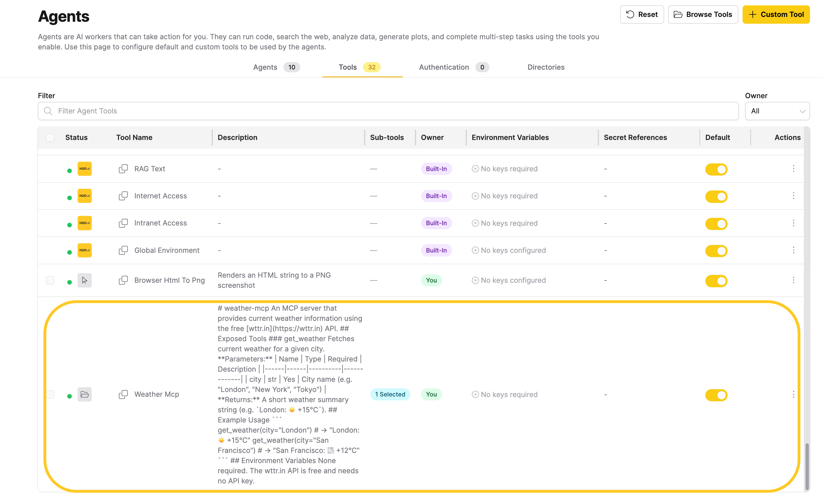Image resolution: width=823 pixels, height=504 pixels.
Task: Switch to the Authentication tab
Action: tap(454, 67)
